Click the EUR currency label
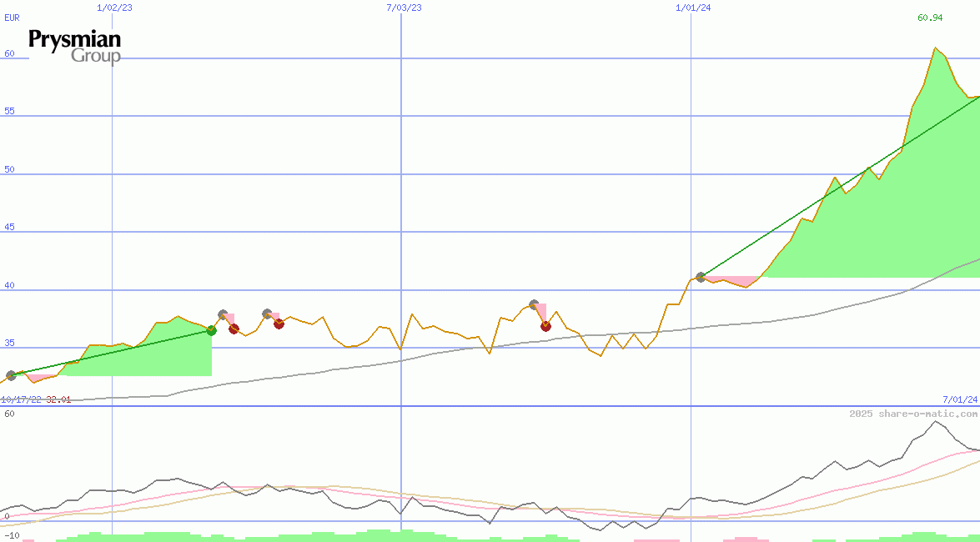980x542 pixels. point(12,17)
